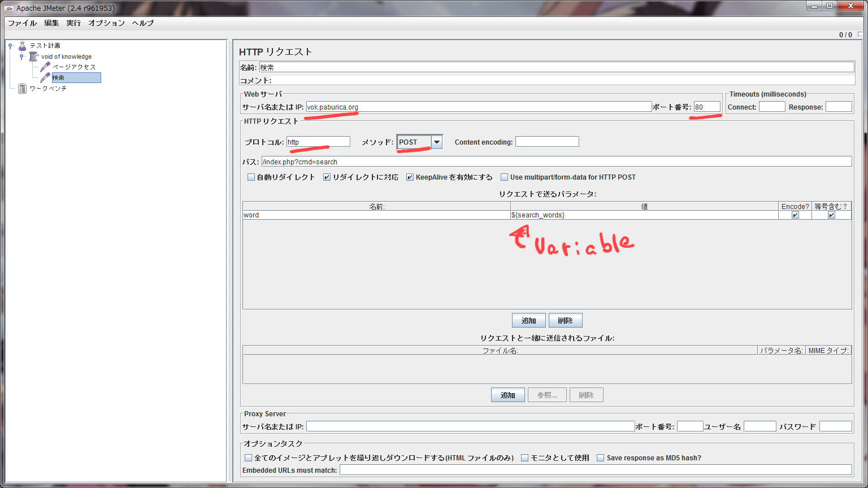
Task: Click 削除 under files to send
Action: point(587,395)
